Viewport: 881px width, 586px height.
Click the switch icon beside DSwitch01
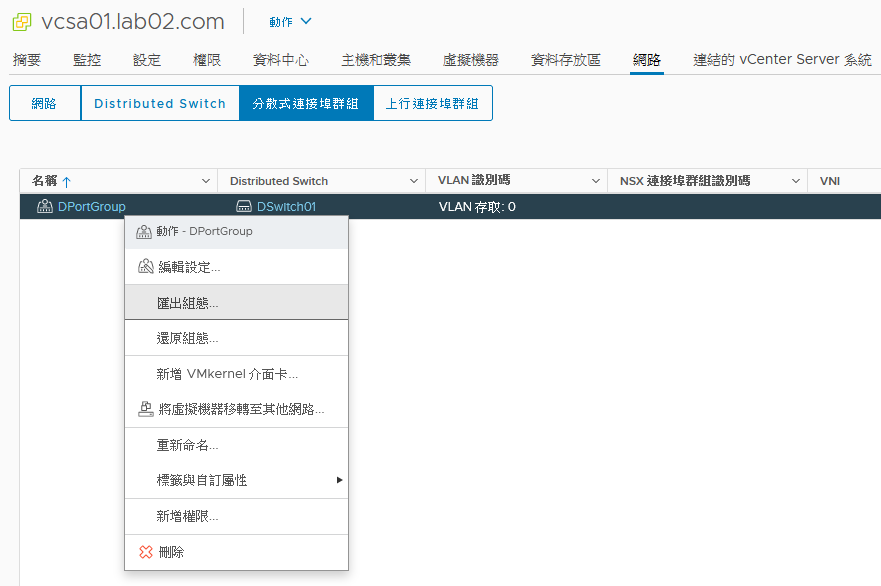tap(244, 207)
